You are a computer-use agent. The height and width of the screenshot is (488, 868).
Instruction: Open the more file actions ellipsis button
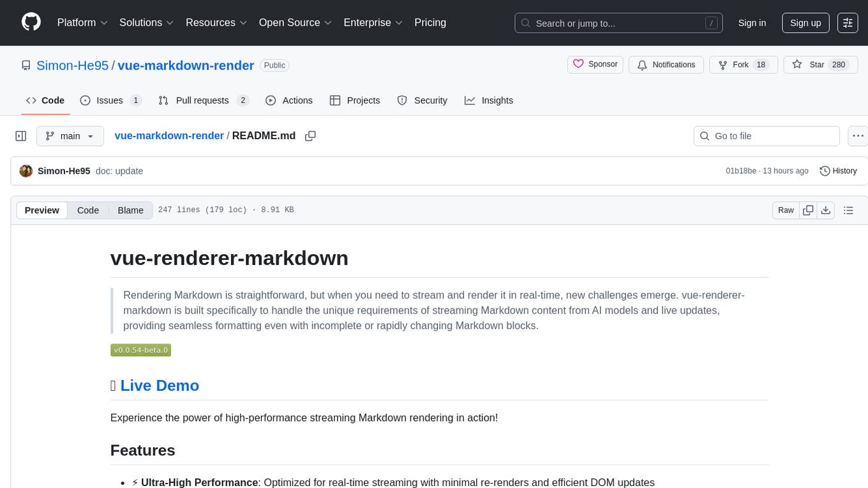[858, 136]
